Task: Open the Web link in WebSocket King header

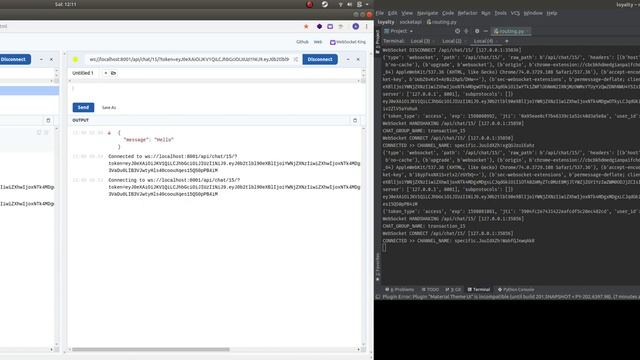Action: tap(318, 42)
